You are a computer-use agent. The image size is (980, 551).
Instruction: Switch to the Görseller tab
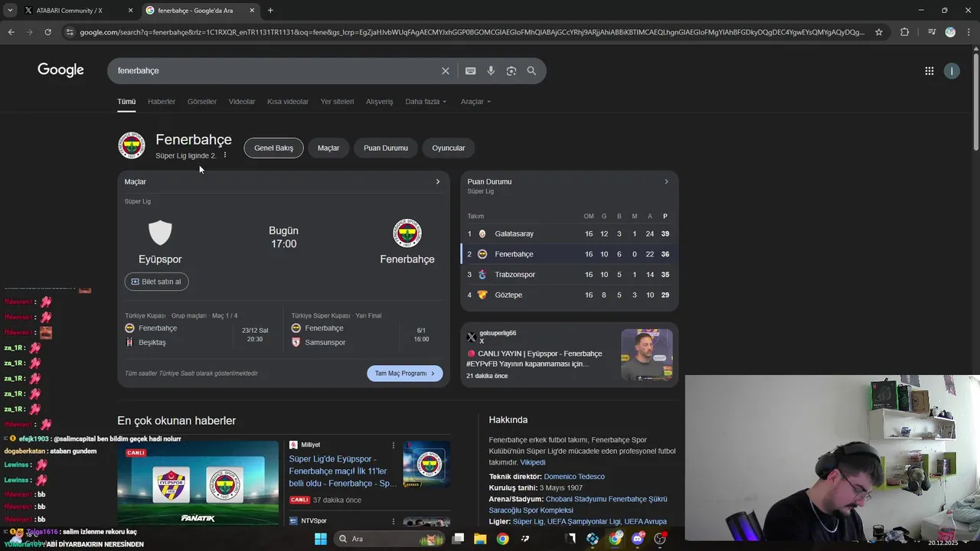[202, 101]
